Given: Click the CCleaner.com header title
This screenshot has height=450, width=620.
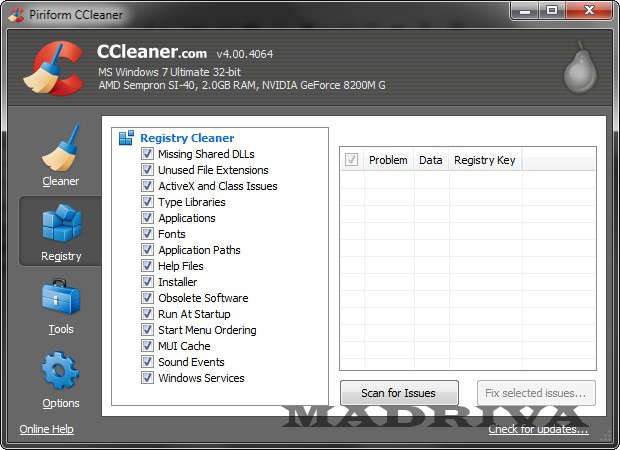Looking at the screenshot, I should [x=152, y=52].
